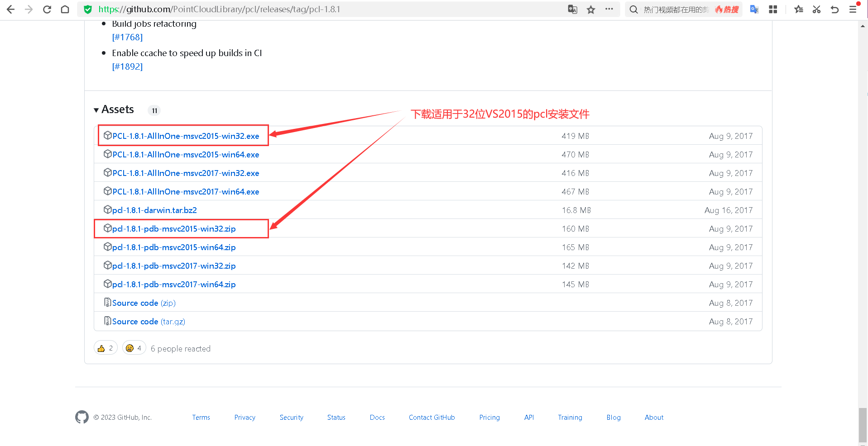Click the scrollbar up arrow
Image resolution: width=868 pixels, height=446 pixels.
click(863, 26)
